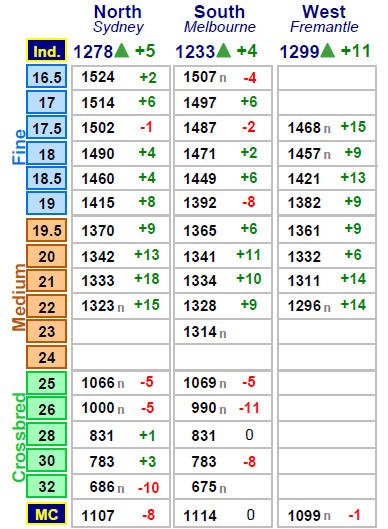The height and width of the screenshot is (529, 388).
Task: Click the West MC price 1099
Action: [x=304, y=516]
